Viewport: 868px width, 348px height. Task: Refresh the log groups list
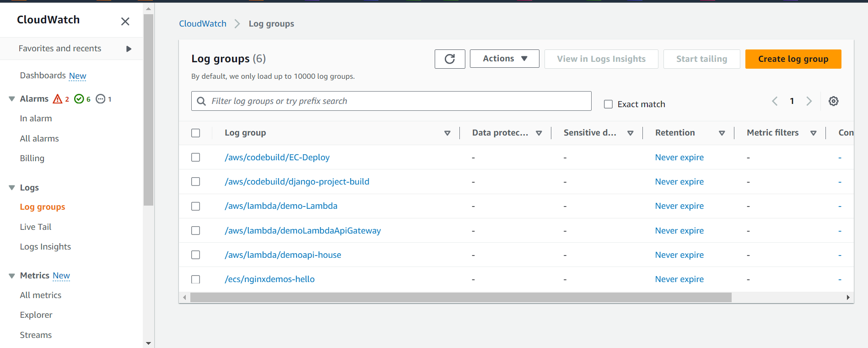tap(450, 59)
